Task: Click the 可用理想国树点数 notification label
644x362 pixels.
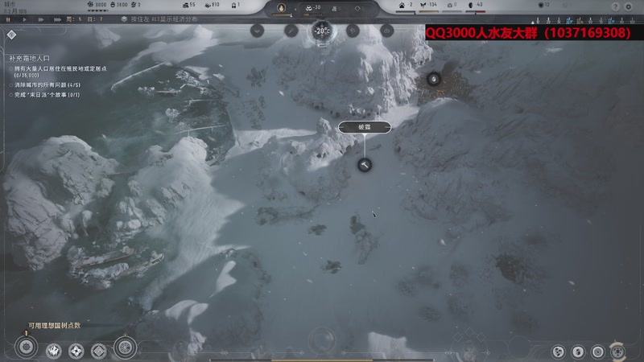Action: point(54,326)
